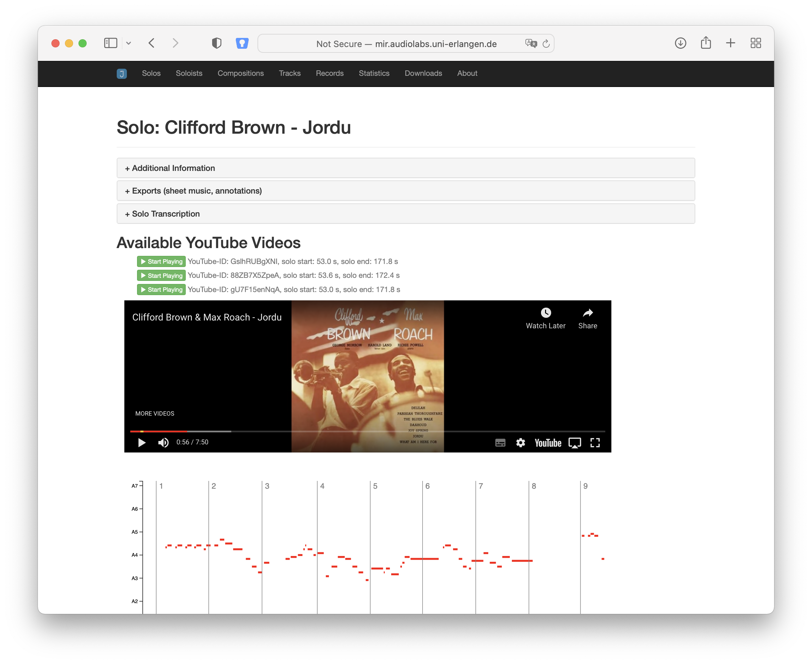This screenshot has height=664, width=812.
Task: Open the Solos menu item
Action: tap(151, 73)
